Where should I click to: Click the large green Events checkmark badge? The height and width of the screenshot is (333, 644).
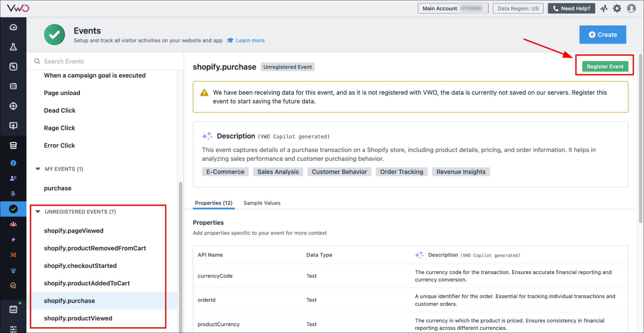[54, 34]
